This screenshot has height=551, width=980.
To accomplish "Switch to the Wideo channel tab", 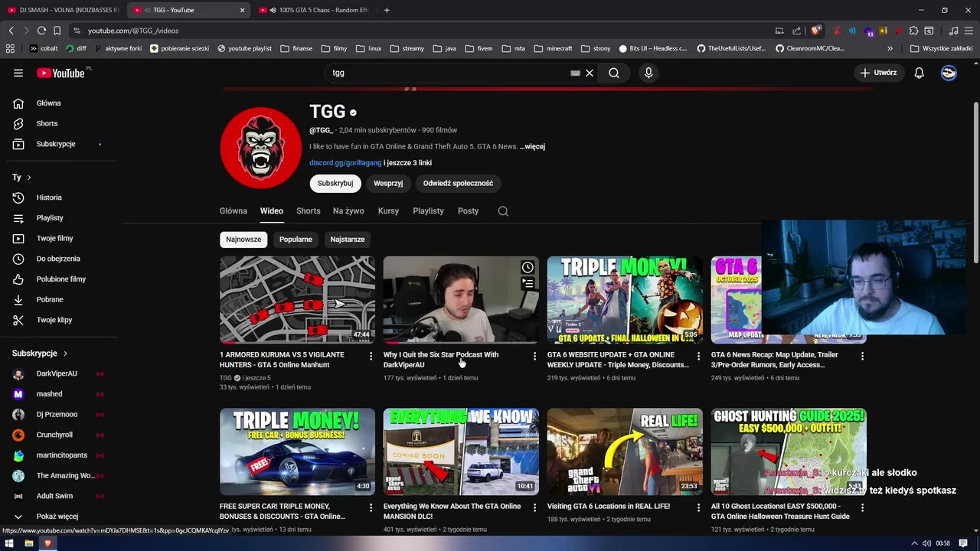I will point(271,211).
